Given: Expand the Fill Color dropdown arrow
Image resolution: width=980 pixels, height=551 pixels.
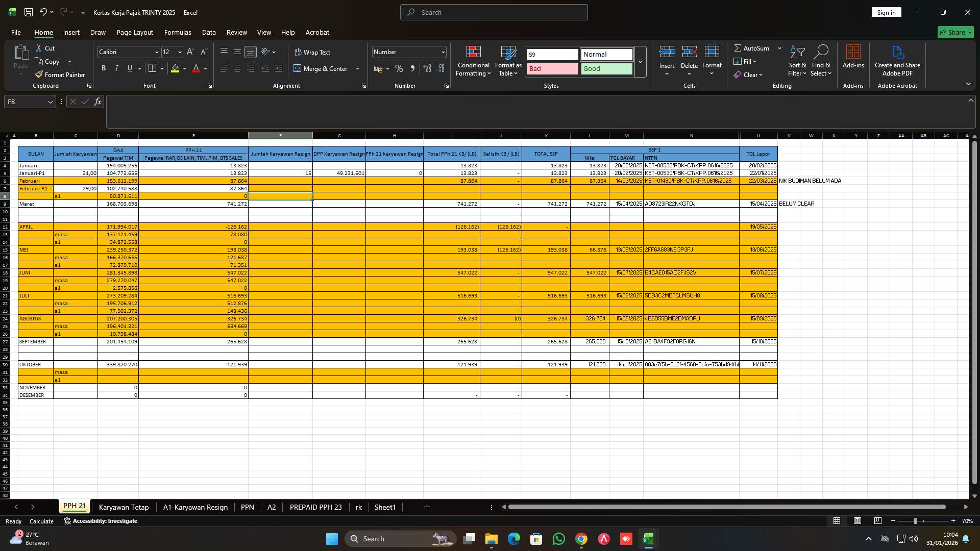Looking at the screenshot, I should tap(184, 68).
